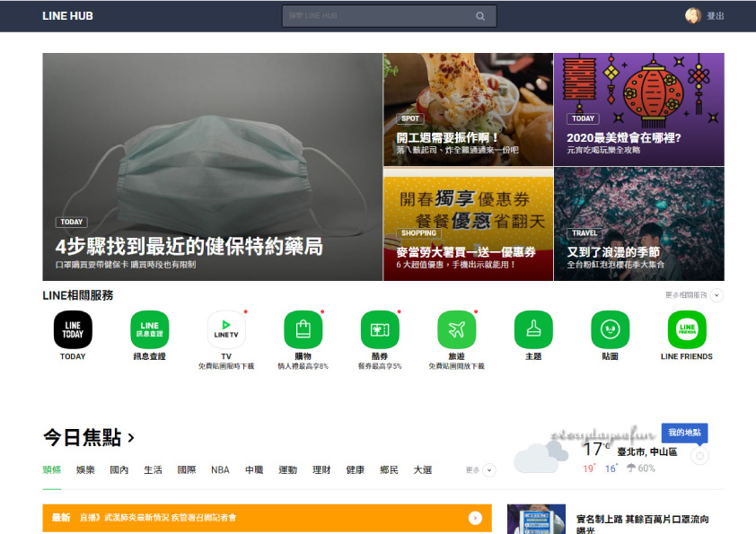Viewport: 756px width, 534px height.
Task: Select the 生活 tab
Action: pyautogui.click(x=153, y=470)
